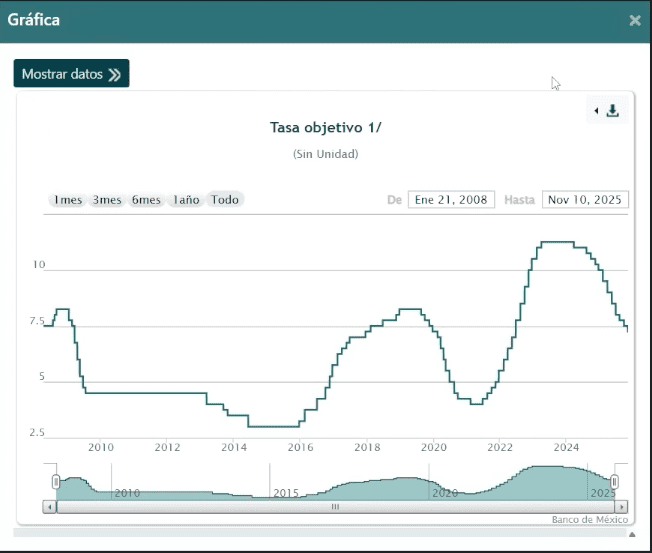The image size is (652, 553).
Task: Select the 3mes zoom range
Action: pos(106,200)
